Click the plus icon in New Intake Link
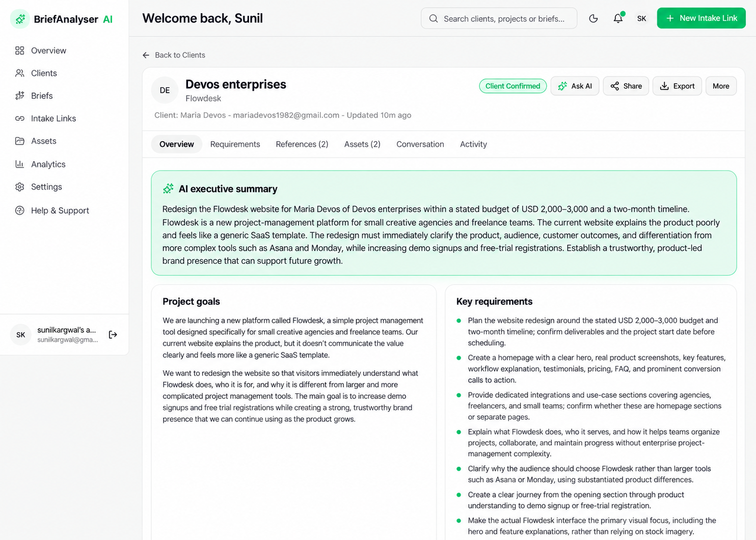The height and width of the screenshot is (540, 756). pos(670,18)
